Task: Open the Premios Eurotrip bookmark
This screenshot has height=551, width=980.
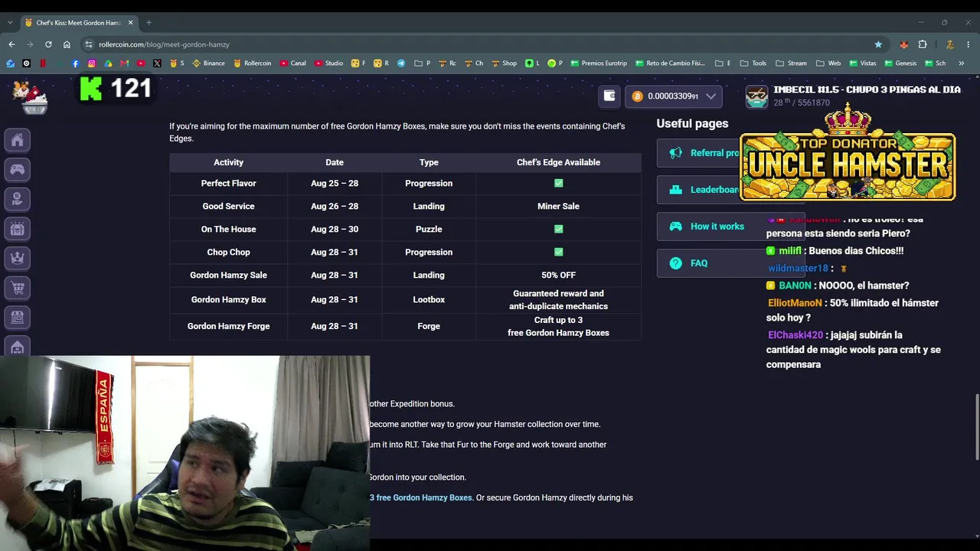Action: pyautogui.click(x=599, y=64)
